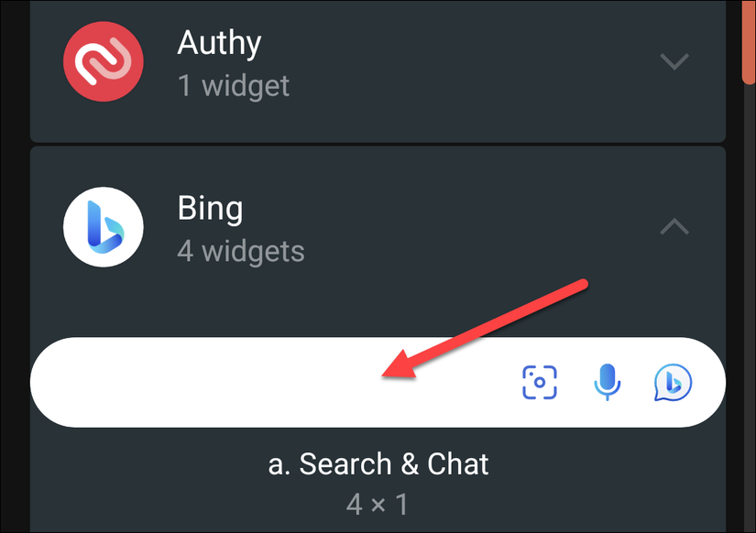Viewport: 756px width, 533px height.
Task: Open the Bing Chat bubble icon
Action: [x=674, y=383]
